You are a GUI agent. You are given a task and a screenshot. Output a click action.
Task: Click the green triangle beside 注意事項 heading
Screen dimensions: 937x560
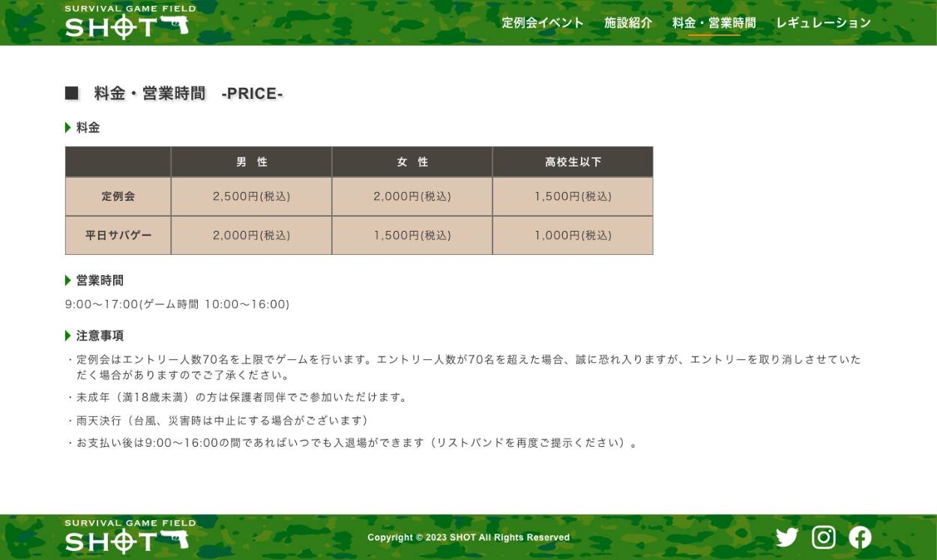coord(68,336)
